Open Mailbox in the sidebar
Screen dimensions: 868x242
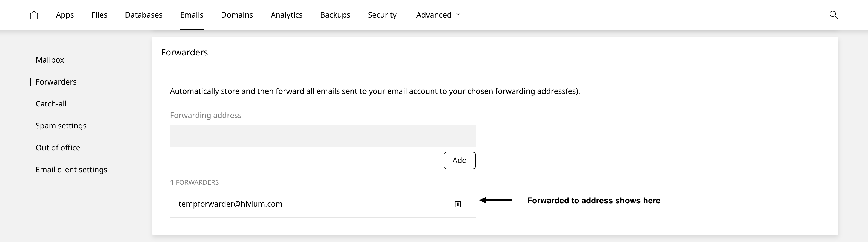(50, 60)
